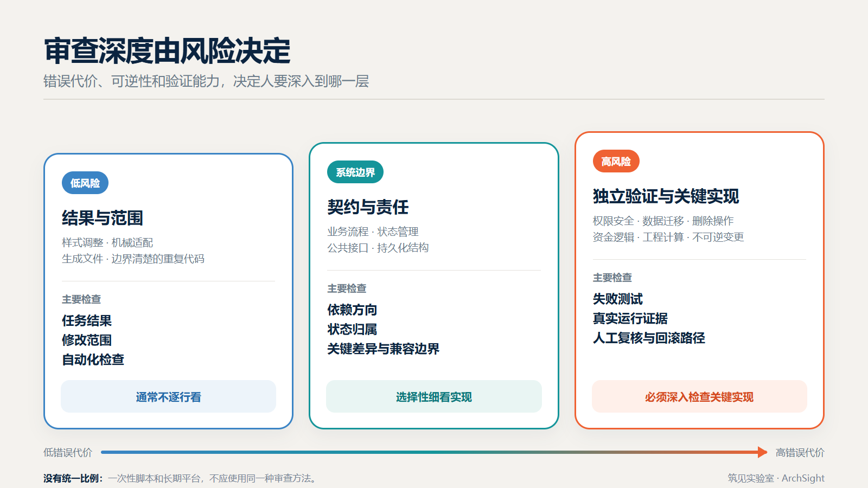The width and height of the screenshot is (868, 488).
Task: Click the line 权限安全 · 数据迁移 · 删除操作
Action: point(663,221)
